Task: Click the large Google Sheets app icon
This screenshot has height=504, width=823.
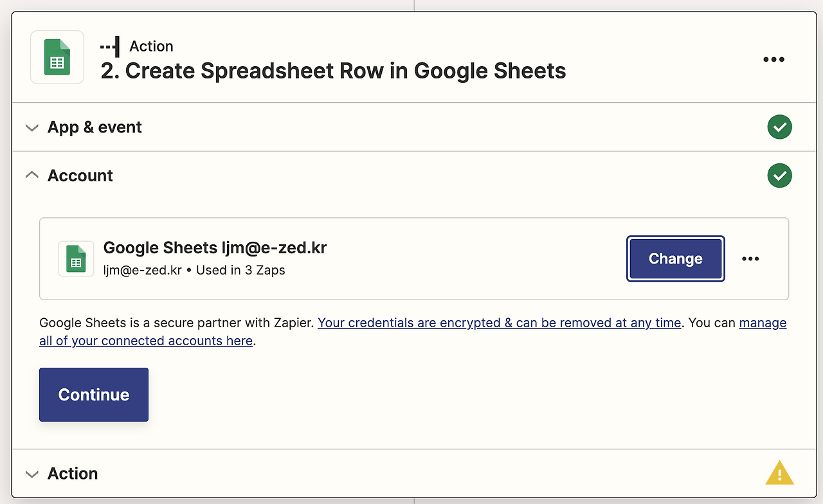Action: [x=57, y=57]
